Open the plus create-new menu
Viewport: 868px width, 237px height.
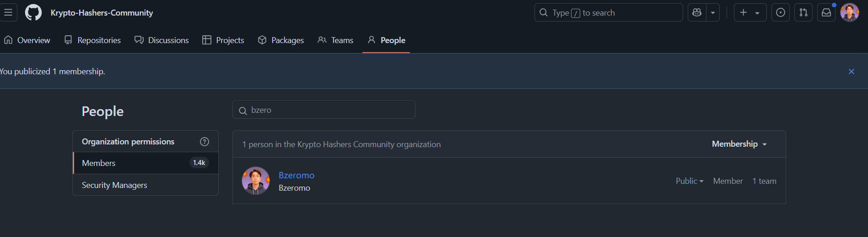pos(750,12)
